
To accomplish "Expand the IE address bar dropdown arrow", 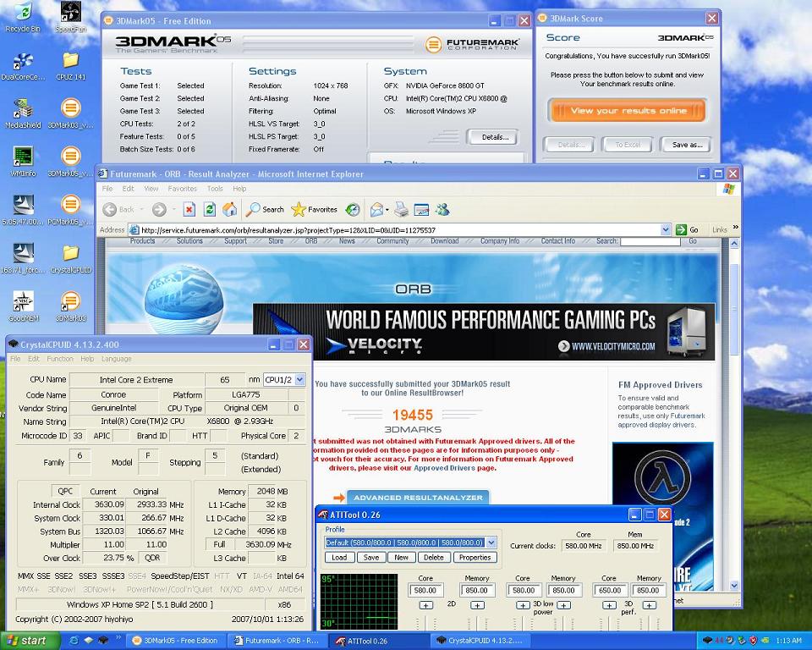I will [x=666, y=229].
